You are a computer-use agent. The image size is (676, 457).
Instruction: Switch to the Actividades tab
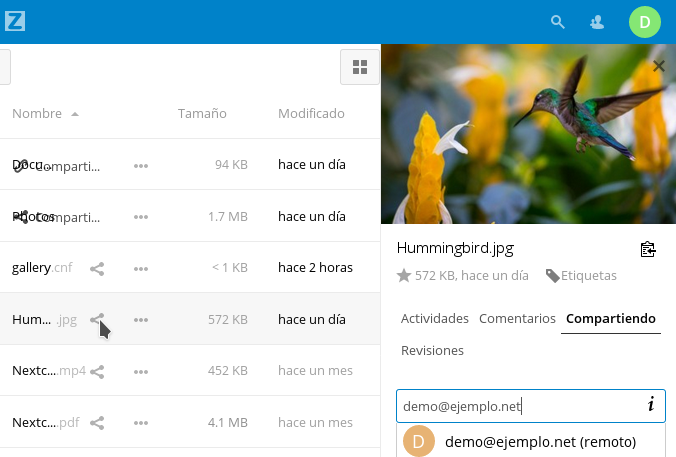pyautogui.click(x=435, y=319)
